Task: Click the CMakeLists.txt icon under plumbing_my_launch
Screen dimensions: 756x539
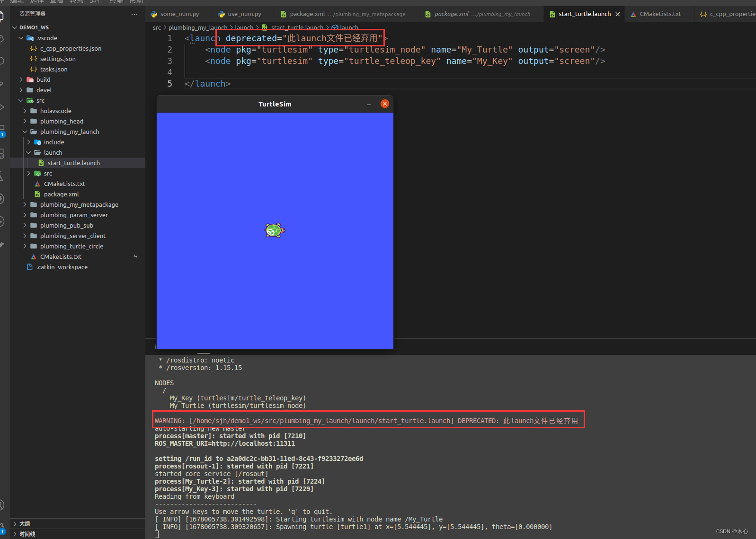Action: point(37,184)
